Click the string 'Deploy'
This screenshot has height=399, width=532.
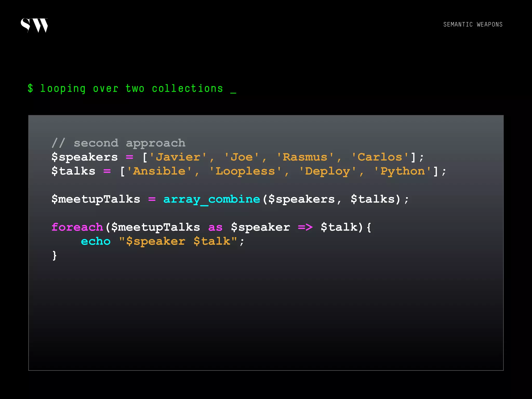coord(328,171)
